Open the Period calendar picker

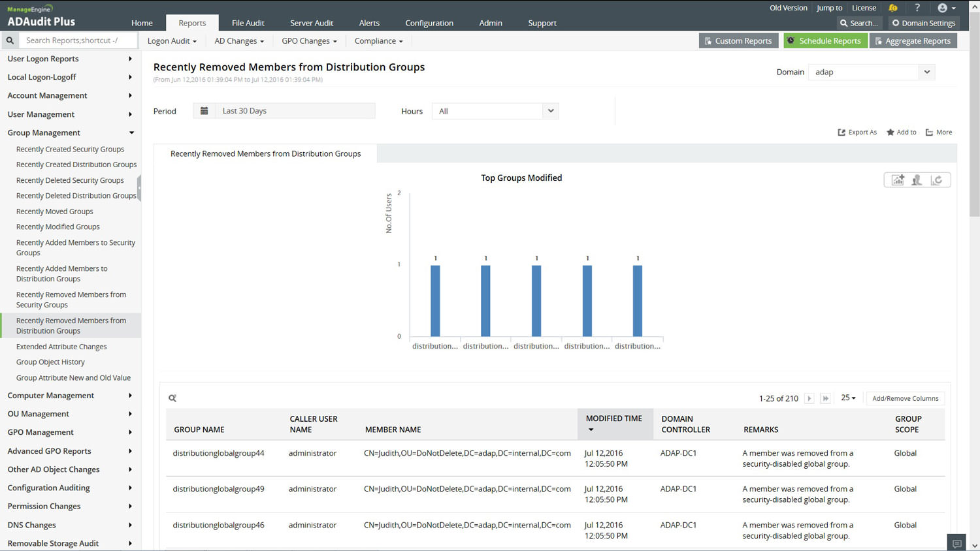(204, 111)
